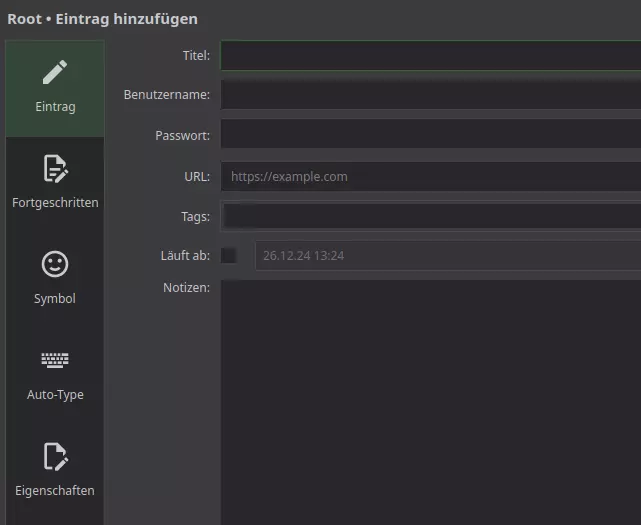Open the Symbol smiley face icon

55,264
